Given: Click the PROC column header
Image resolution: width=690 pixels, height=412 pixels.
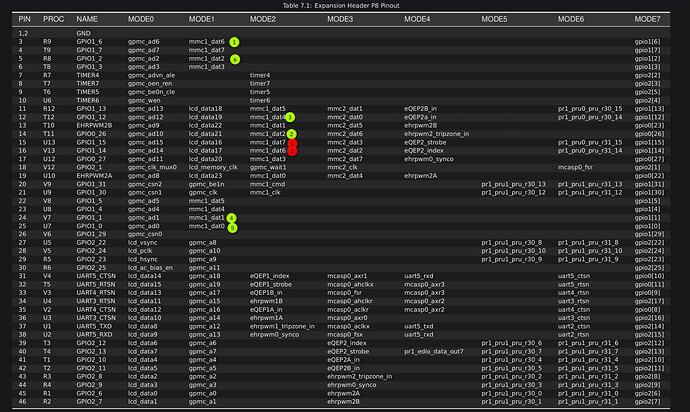Looking at the screenshot, I should 54,19.
